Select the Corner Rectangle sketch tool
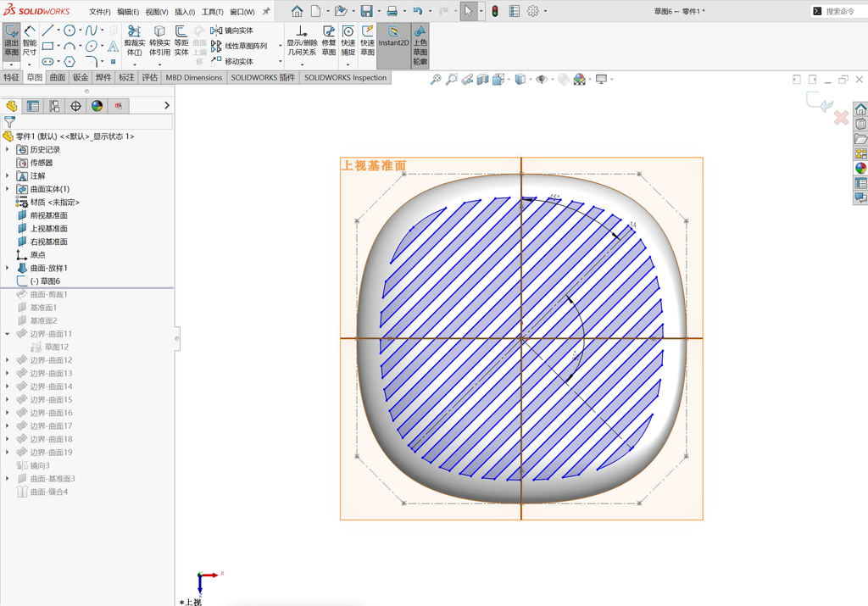 click(47, 46)
